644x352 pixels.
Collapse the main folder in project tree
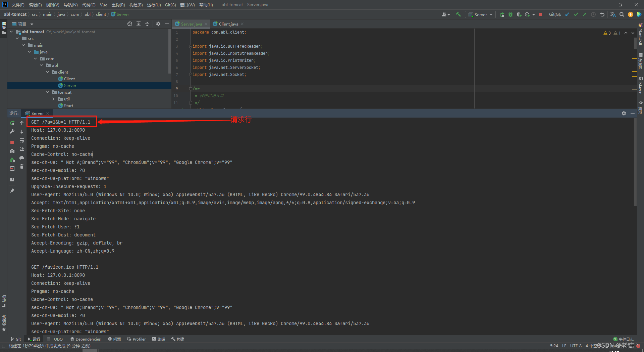tap(23, 45)
